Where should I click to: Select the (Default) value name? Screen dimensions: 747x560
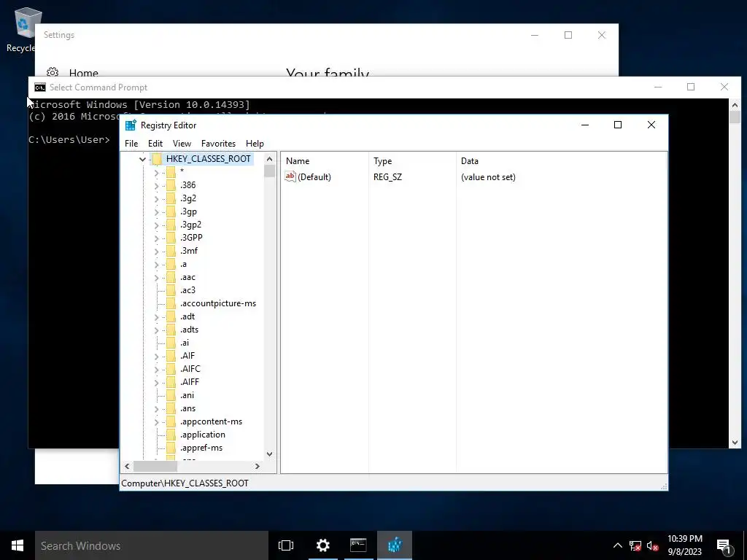[x=314, y=177]
